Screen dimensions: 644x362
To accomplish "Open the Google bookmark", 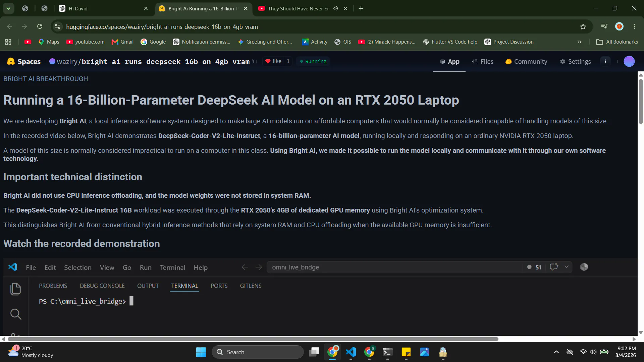I will (x=153, y=42).
